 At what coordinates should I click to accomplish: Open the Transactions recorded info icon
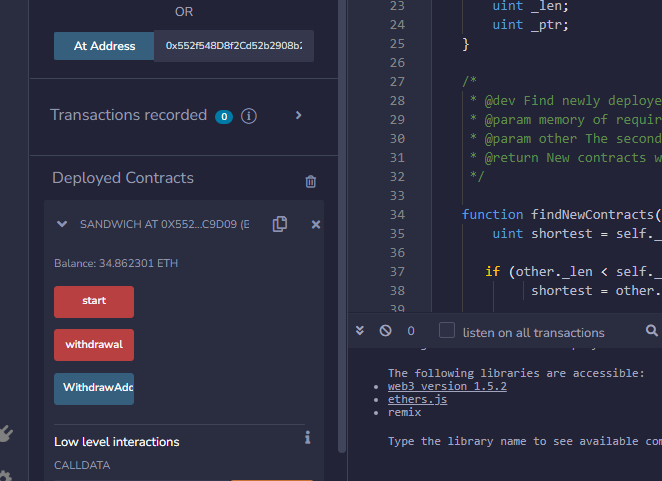pos(249,116)
